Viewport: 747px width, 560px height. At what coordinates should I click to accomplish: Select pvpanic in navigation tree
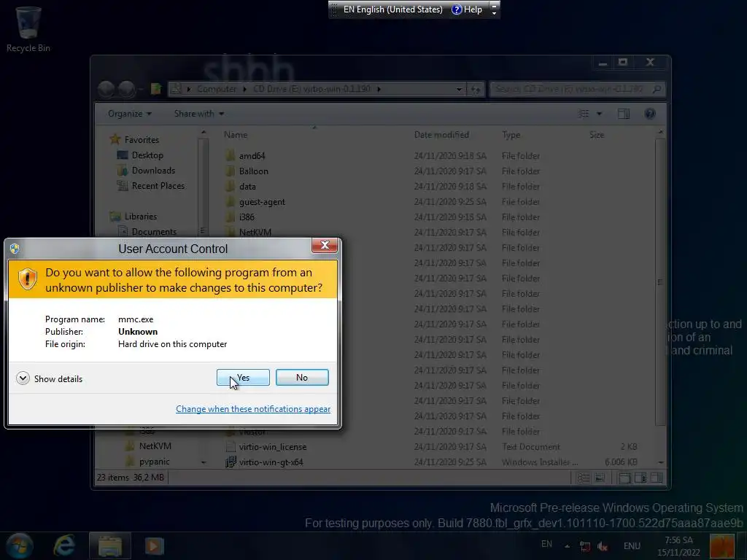click(154, 462)
